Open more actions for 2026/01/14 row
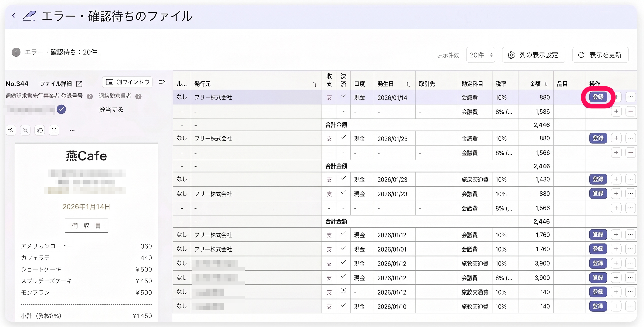The width and height of the screenshot is (644, 327). point(630,97)
